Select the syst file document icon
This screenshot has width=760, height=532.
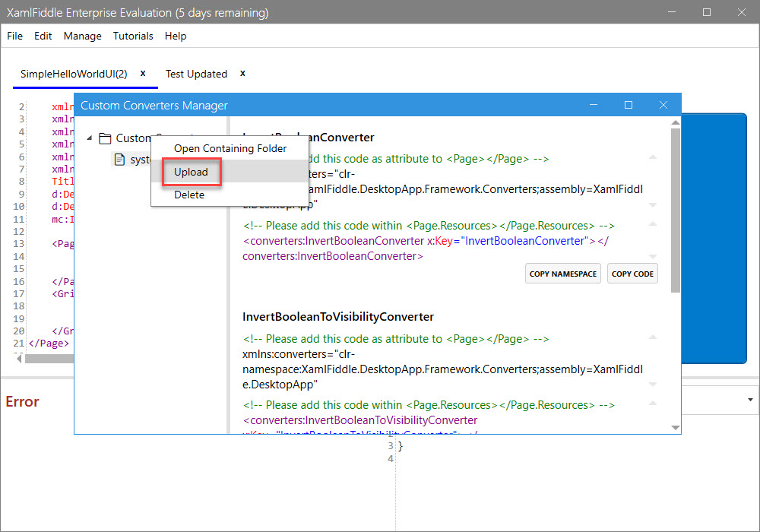119,159
